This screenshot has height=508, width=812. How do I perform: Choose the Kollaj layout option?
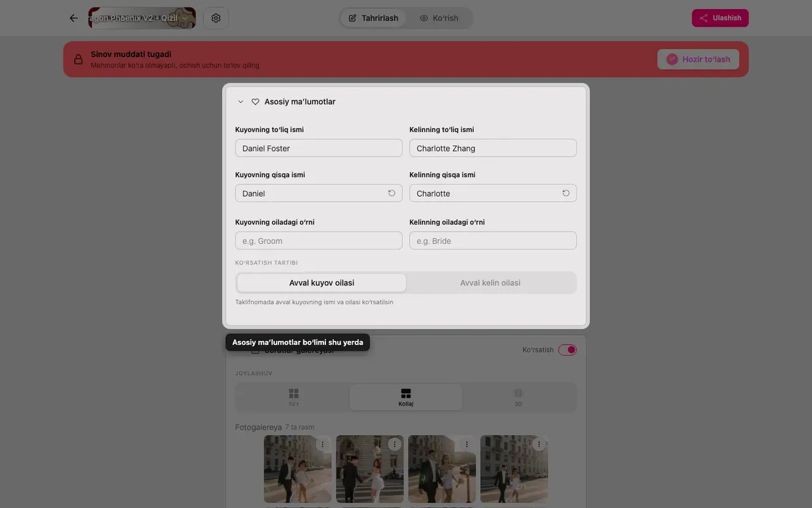point(406,398)
